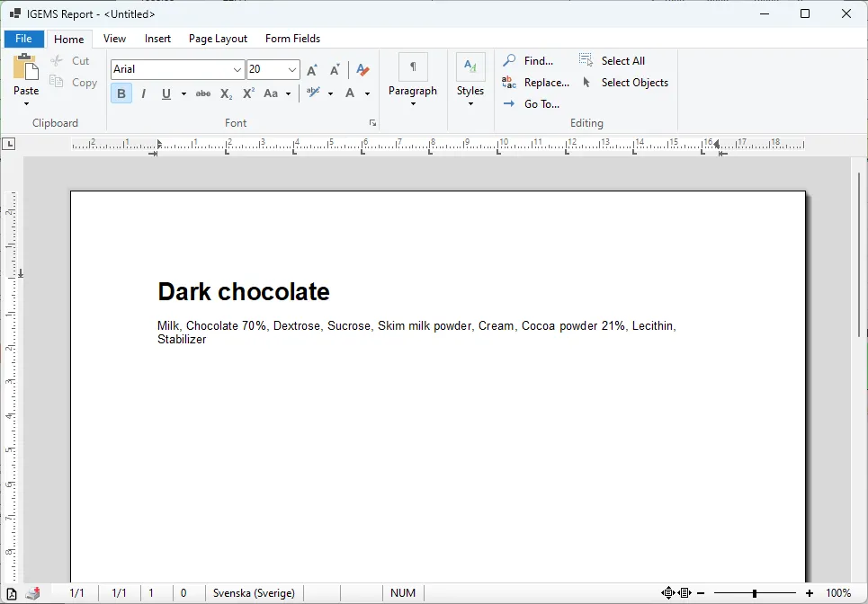The image size is (868, 604).
Task: Switch to the View tab
Action: (114, 39)
